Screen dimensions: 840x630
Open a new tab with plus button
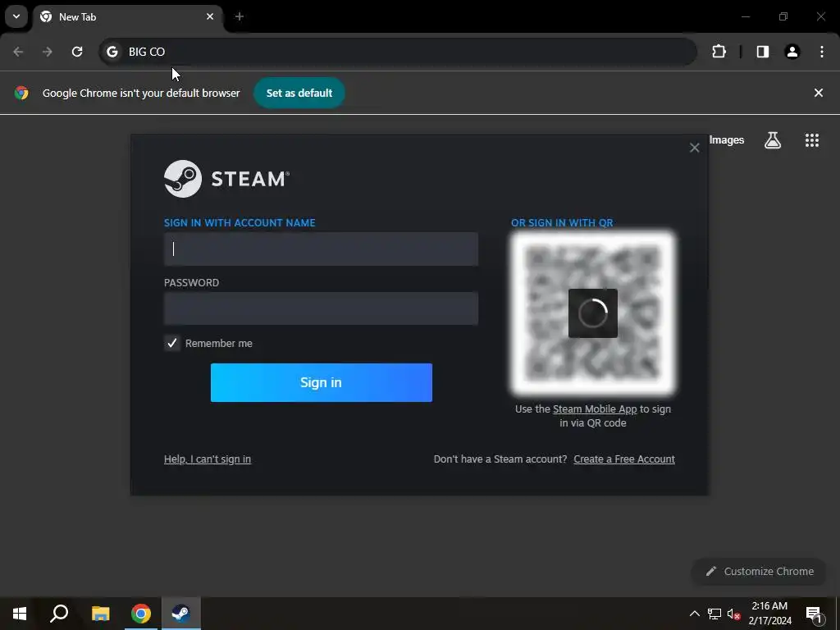click(x=240, y=16)
